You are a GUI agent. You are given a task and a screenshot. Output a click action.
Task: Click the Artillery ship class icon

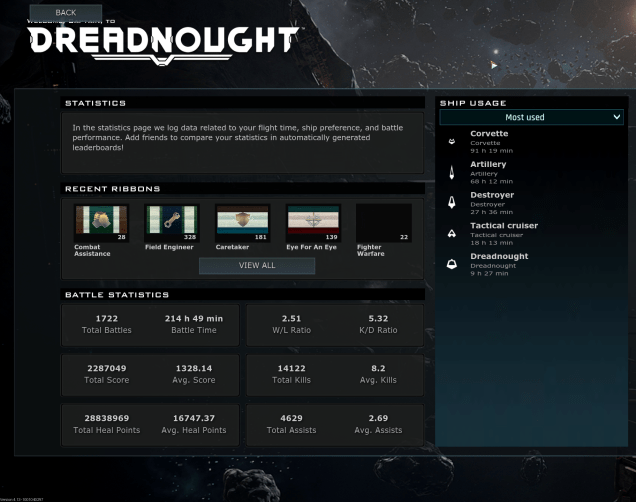[452, 172]
